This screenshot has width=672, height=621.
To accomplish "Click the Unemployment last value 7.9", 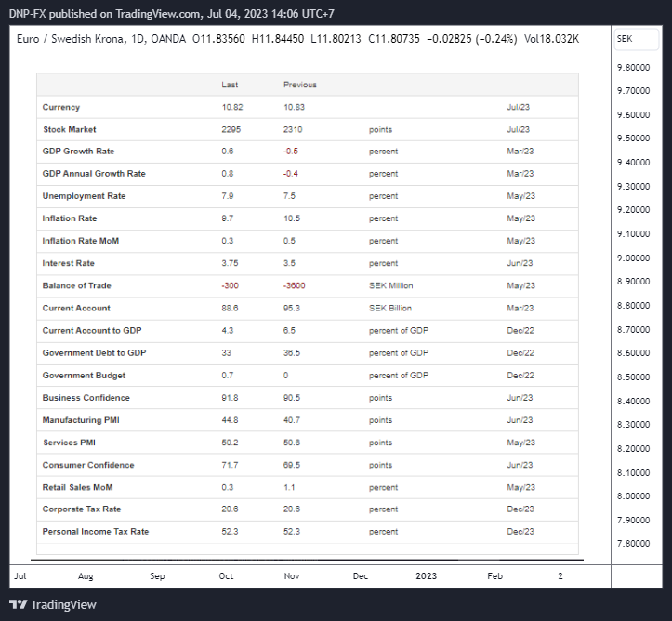I will coord(228,196).
